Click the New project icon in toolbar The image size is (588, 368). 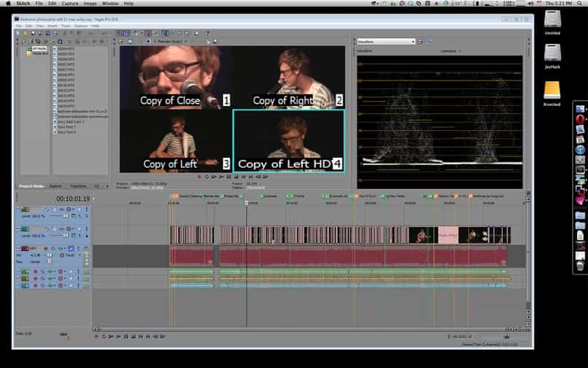pos(18,33)
